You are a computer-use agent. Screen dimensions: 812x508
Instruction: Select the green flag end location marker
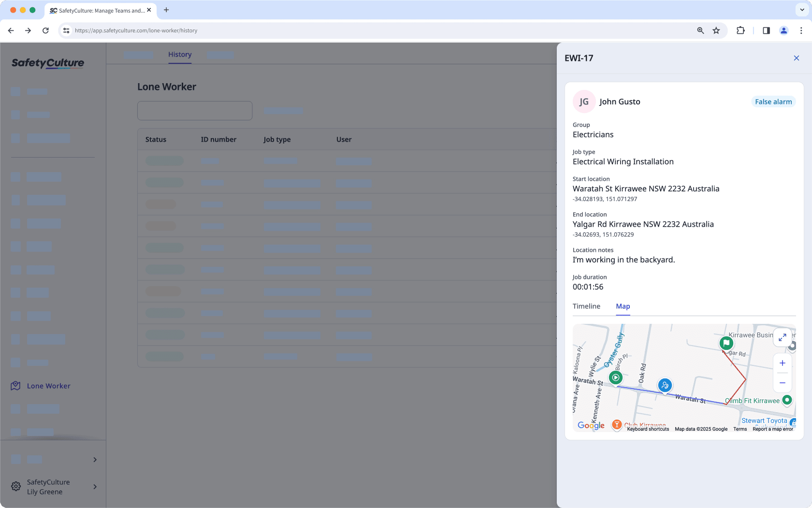pos(726,343)
